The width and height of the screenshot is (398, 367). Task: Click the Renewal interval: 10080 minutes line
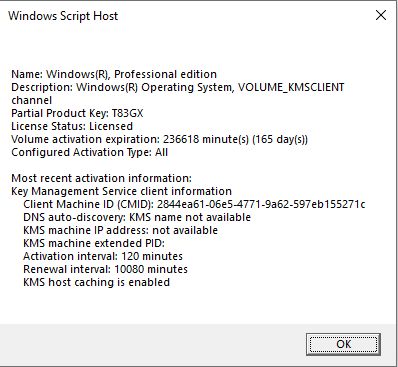[105, 269]
